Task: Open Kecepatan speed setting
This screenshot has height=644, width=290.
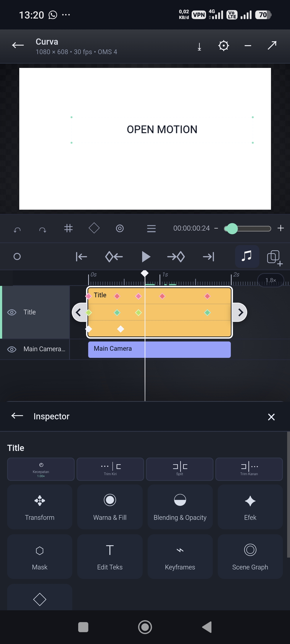Action: pos(41,469)
